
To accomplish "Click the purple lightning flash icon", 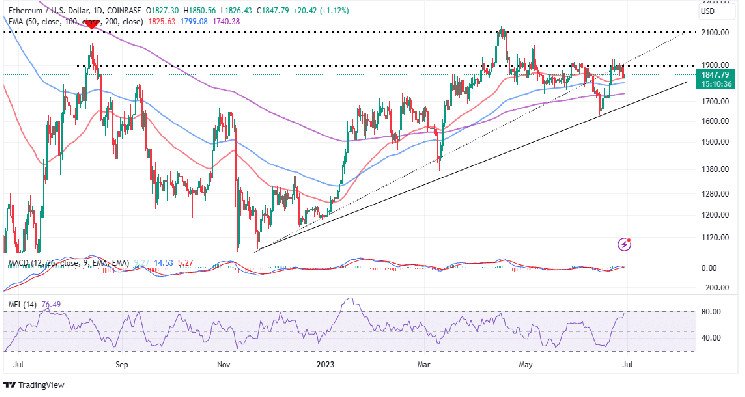I will [x=625, y=245].
